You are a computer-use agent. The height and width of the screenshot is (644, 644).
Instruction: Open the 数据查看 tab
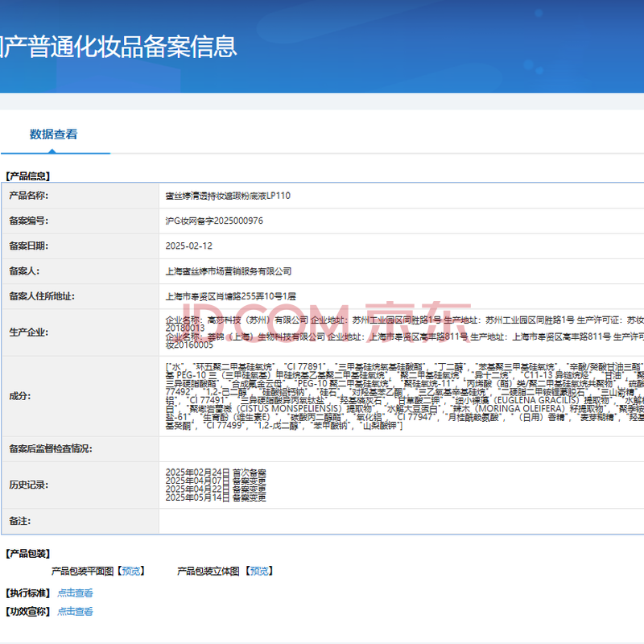(54, 134)
